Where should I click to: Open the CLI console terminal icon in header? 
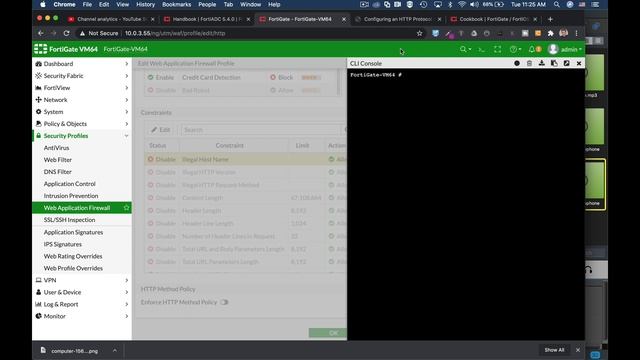tap(481, 49)
